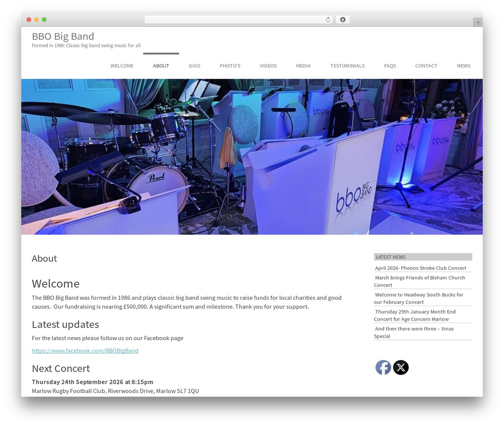The image size is (504, 427).
Task: Open Thursday 29th January Age Concern post
Action: click(x=415, y=315)
